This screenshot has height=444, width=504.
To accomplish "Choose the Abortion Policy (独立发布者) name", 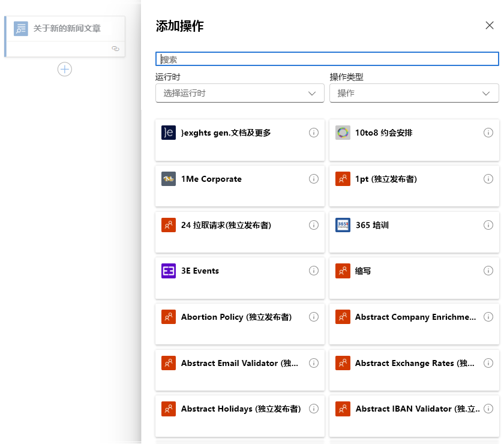I will (236, 317).
